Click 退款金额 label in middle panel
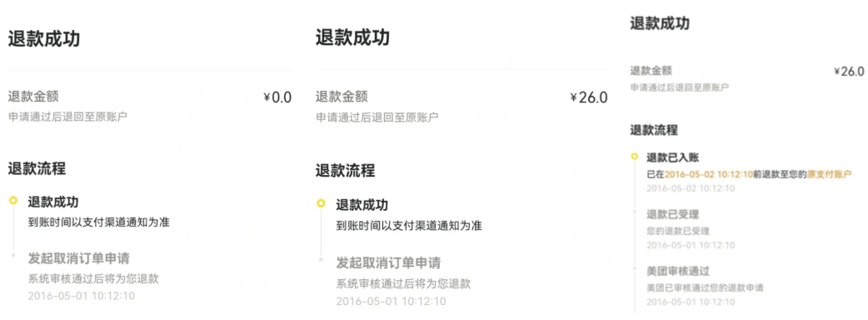This screenshot has width=868, height=320. (x=342, y=97)
